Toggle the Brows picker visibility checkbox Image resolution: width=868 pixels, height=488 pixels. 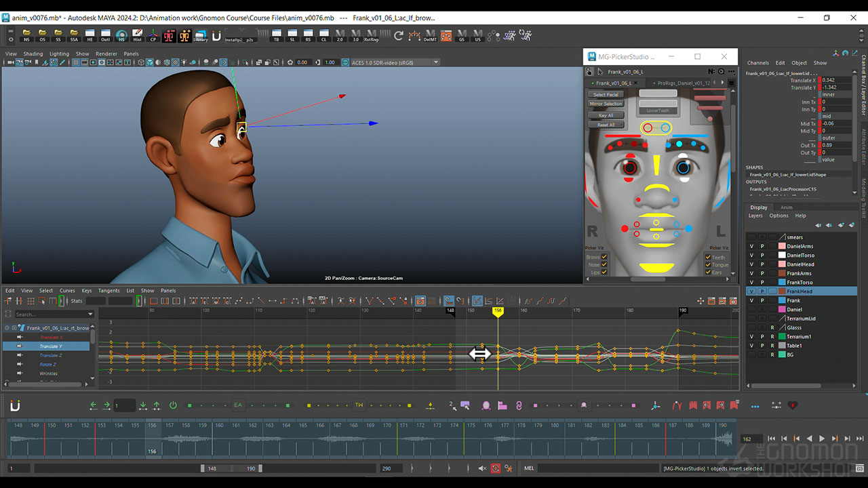604,257
